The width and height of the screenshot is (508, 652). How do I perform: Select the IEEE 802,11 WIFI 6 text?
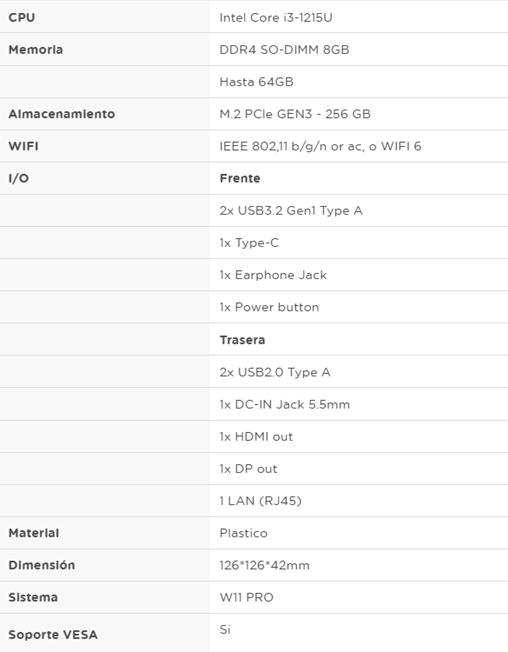tap(320, 146)
